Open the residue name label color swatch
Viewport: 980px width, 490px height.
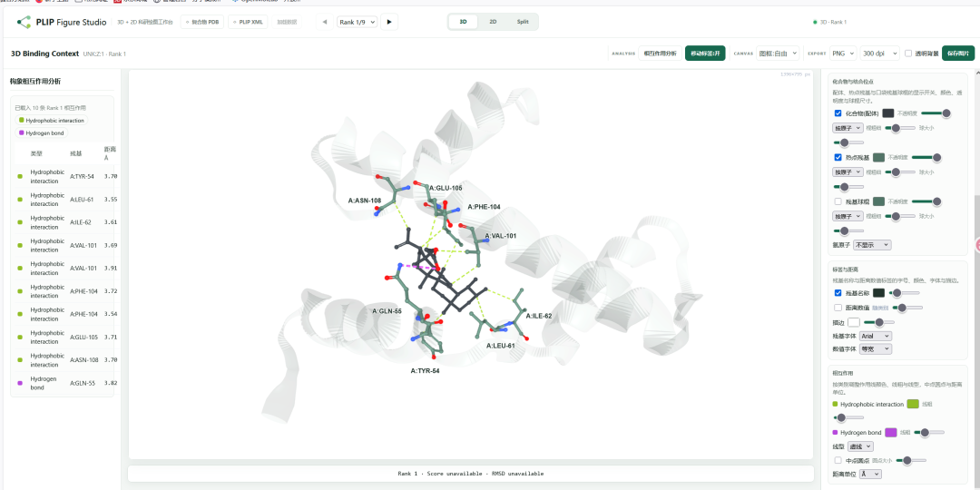point(878,292)
